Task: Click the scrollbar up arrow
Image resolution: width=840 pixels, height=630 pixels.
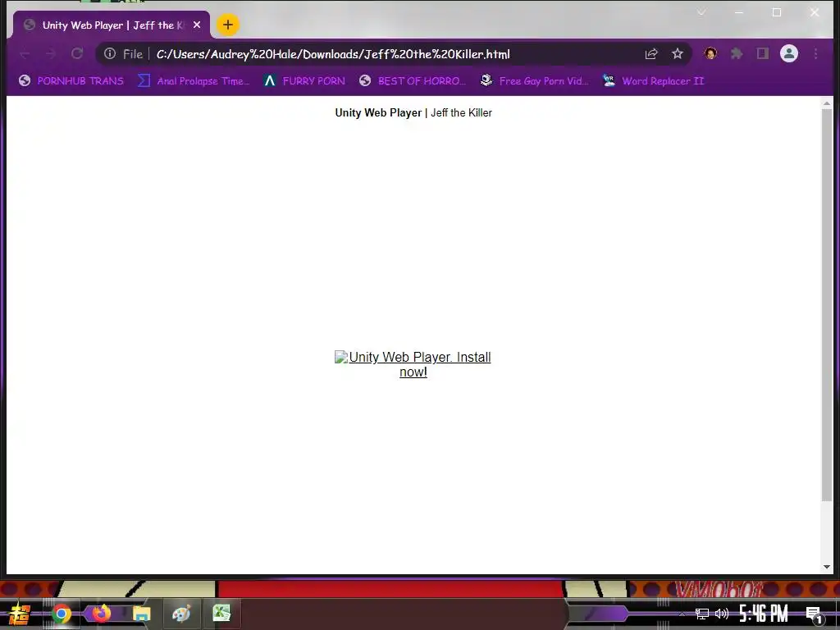Action: [x=827, y=103]
